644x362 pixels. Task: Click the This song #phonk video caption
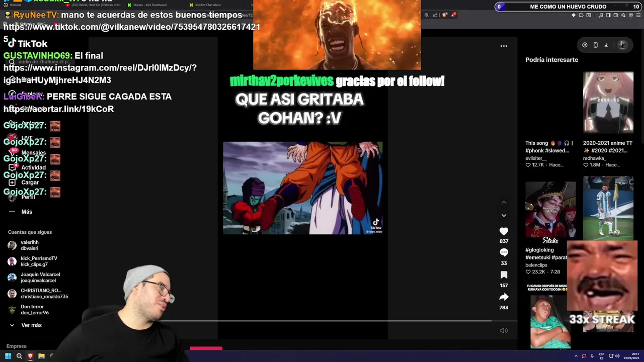(x=549, y=147)
